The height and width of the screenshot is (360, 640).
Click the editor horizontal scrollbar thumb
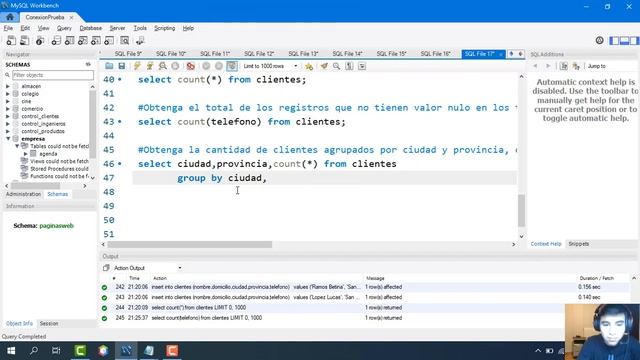click(x=189, y=244)
